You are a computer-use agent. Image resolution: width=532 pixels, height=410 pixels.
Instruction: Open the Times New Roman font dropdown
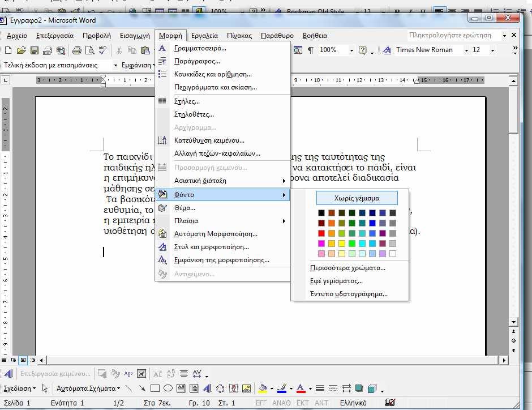(466, 50)
